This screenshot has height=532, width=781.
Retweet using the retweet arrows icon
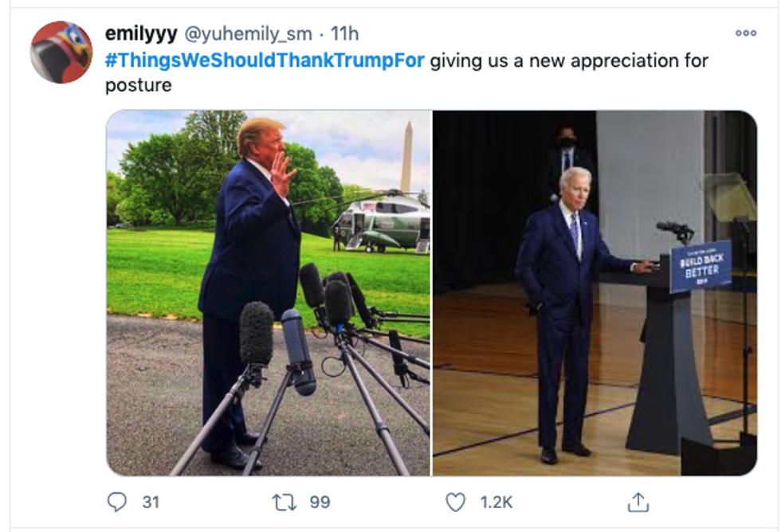click(283, 502)
